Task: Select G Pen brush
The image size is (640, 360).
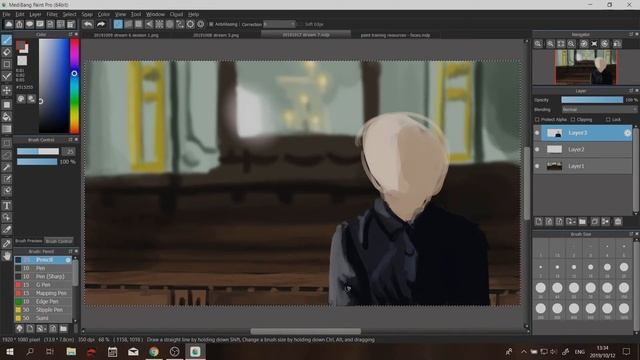Action: click(43, 285)
